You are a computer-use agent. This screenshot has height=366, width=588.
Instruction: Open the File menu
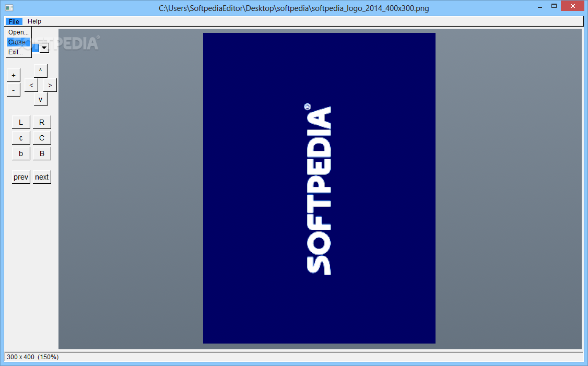(14, 21)
